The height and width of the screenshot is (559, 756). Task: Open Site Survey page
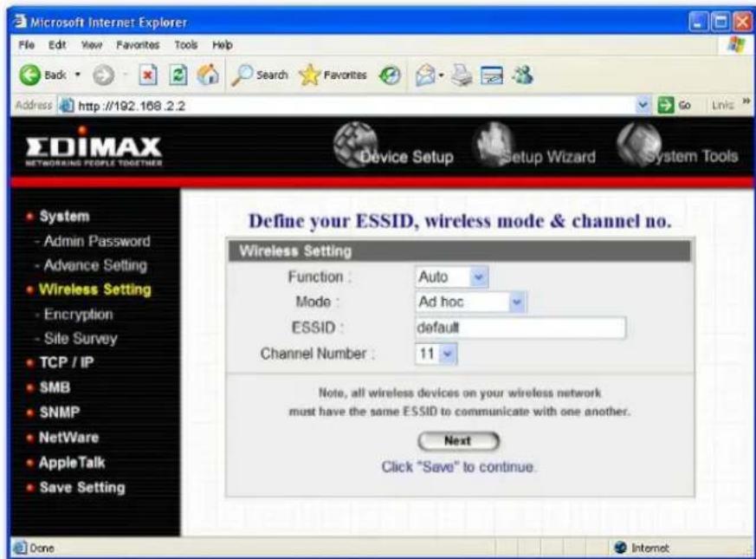81,338
